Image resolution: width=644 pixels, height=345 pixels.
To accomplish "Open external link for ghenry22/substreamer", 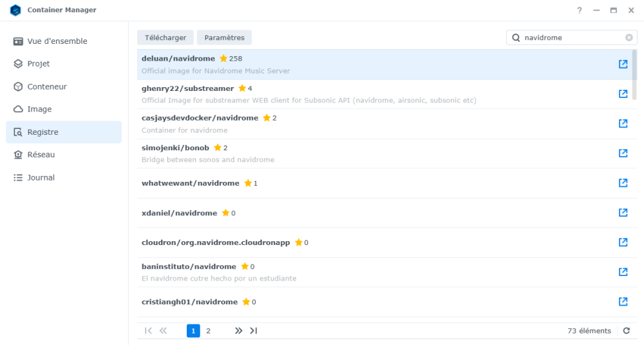I will [x=623, y=94].
